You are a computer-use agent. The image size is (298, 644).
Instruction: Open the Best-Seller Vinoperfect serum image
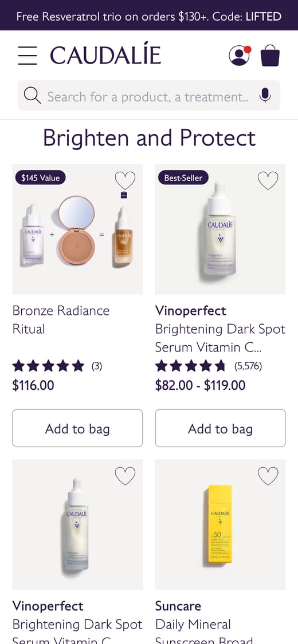(220, 229)
